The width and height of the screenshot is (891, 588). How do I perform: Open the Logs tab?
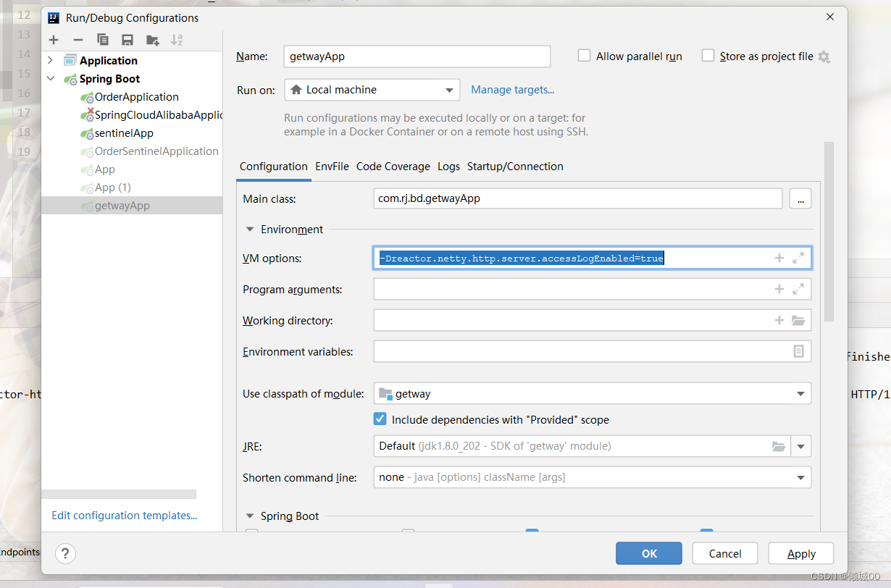coord(448,167)
